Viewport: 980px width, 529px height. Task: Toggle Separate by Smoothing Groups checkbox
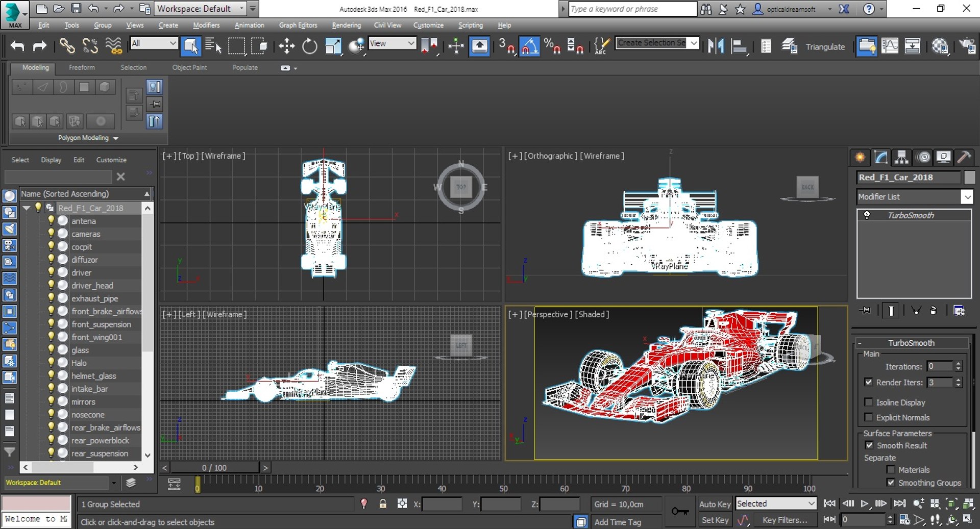pyautogui.click(x=891, y=482)
